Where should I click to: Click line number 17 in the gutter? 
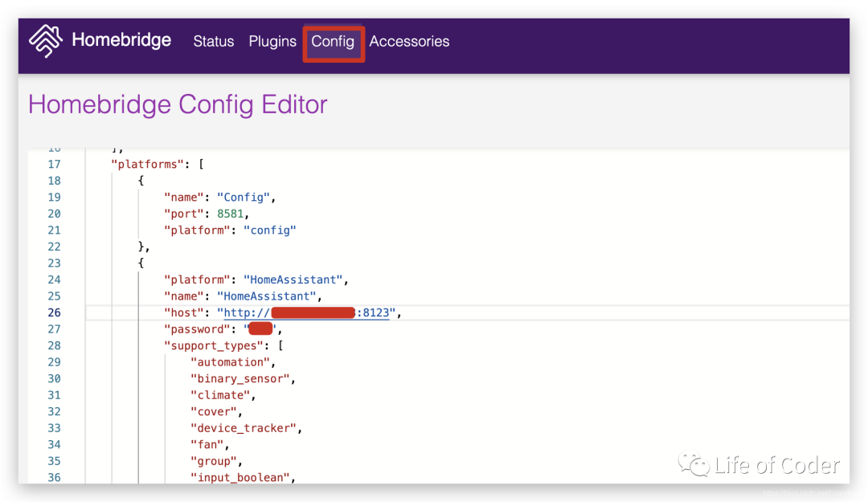tap(55, 165)
